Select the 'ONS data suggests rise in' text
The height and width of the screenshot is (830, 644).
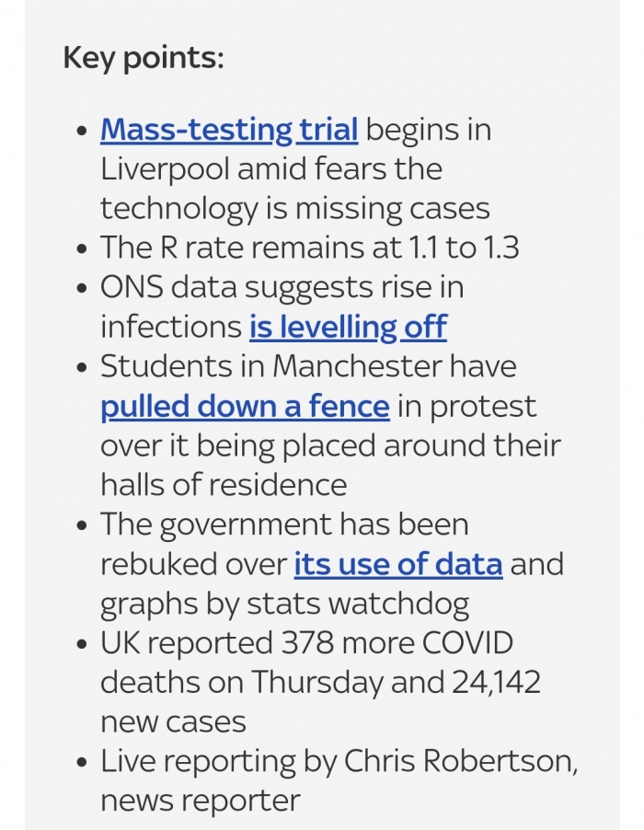[x=282, y=287]
